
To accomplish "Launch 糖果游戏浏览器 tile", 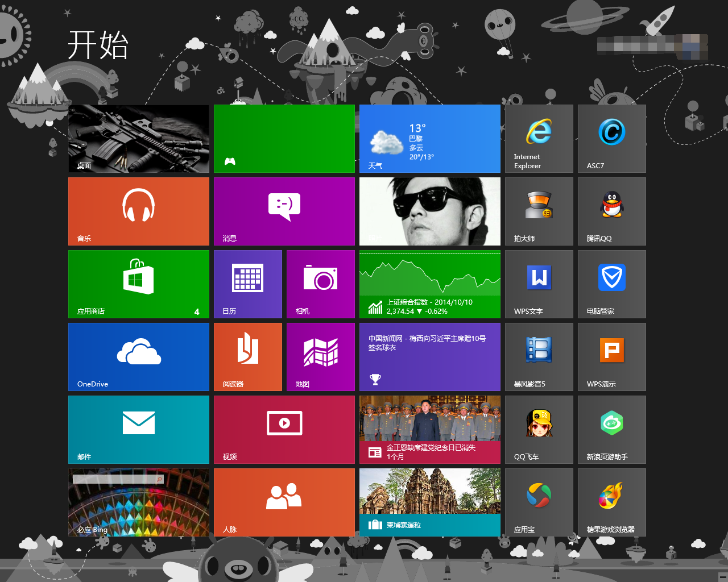I will tap(612, 502).
